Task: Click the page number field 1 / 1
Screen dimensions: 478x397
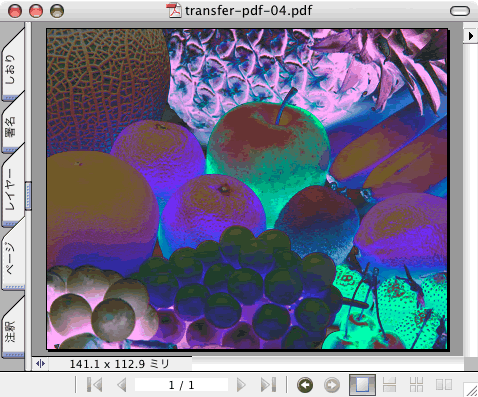Action: click(181, 385)
